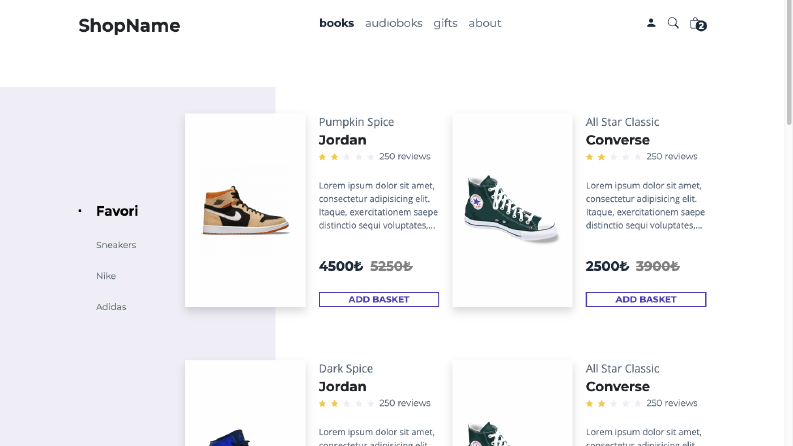Viewport: 793px width, 446px height.
Task: Go to the gifts page
Action: point(445,23)
